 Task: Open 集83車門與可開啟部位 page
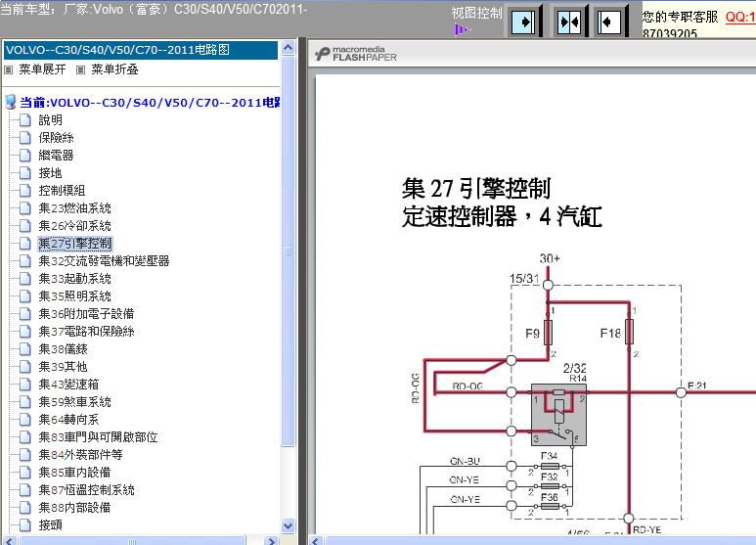tap(99, 437)
